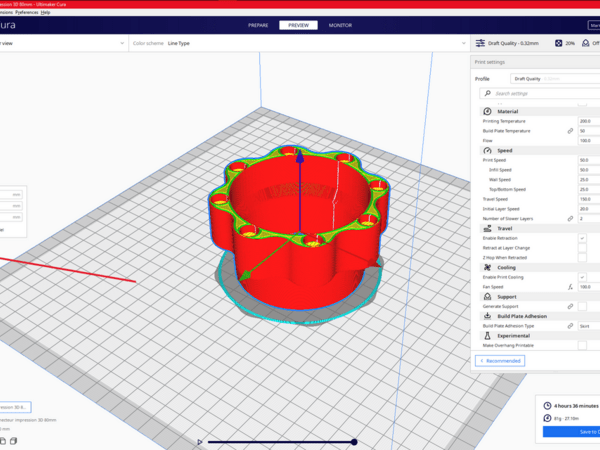Click the simulation progress slider handle
Screen dimensions: 600x450
point(354,441)
